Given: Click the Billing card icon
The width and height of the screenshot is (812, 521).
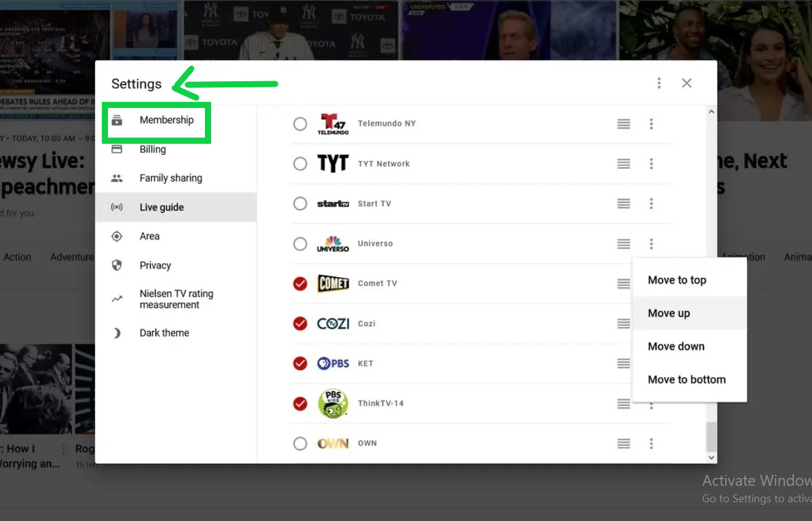Looking at the screenshot, I should click(117, 149).
